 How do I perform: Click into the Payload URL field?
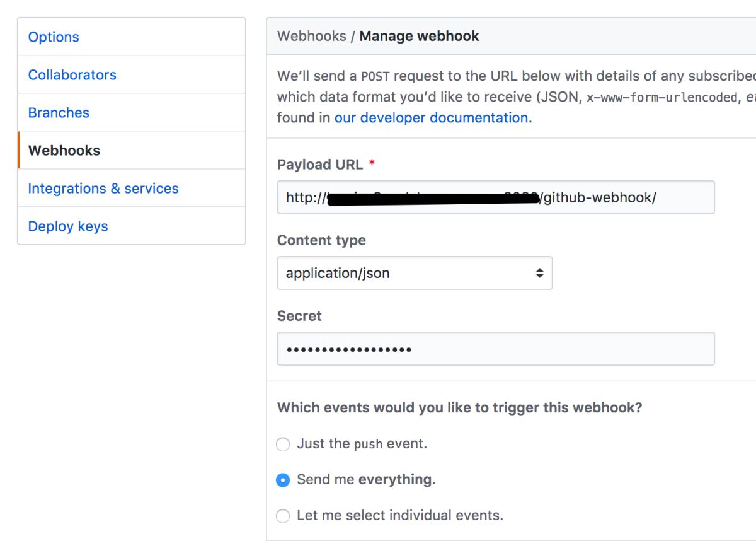pyautogui.click(x=496, y=197)
